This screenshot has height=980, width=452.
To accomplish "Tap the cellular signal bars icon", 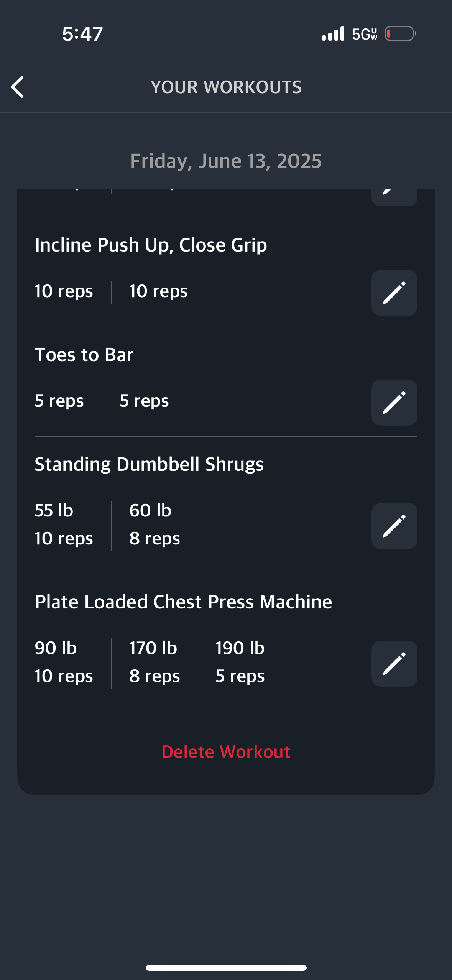I will (333, 34).
